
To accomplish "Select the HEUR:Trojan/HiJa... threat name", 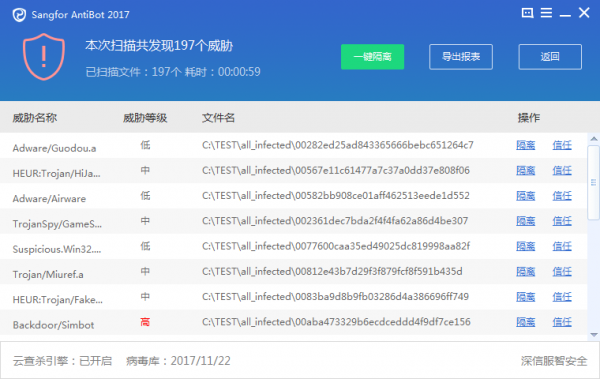I will [x=57, y=173].
